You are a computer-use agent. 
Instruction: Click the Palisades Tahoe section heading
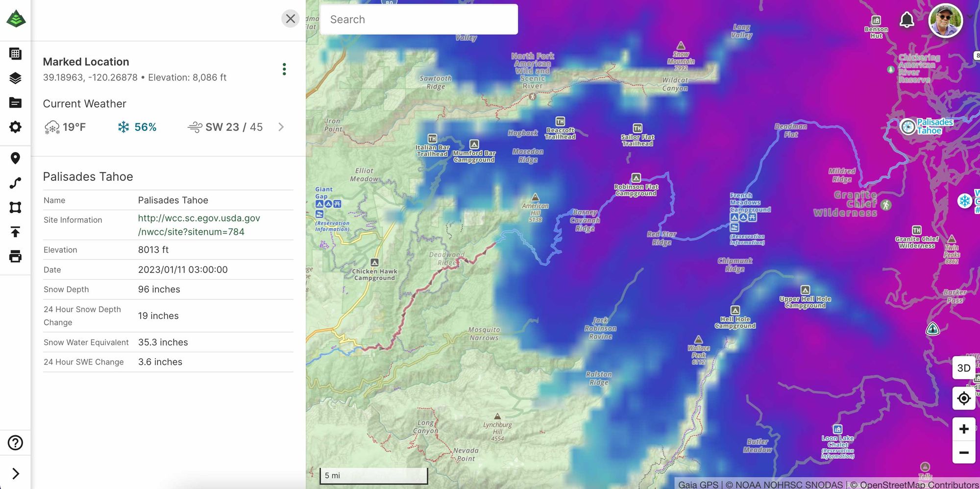[x=88, y=176]
